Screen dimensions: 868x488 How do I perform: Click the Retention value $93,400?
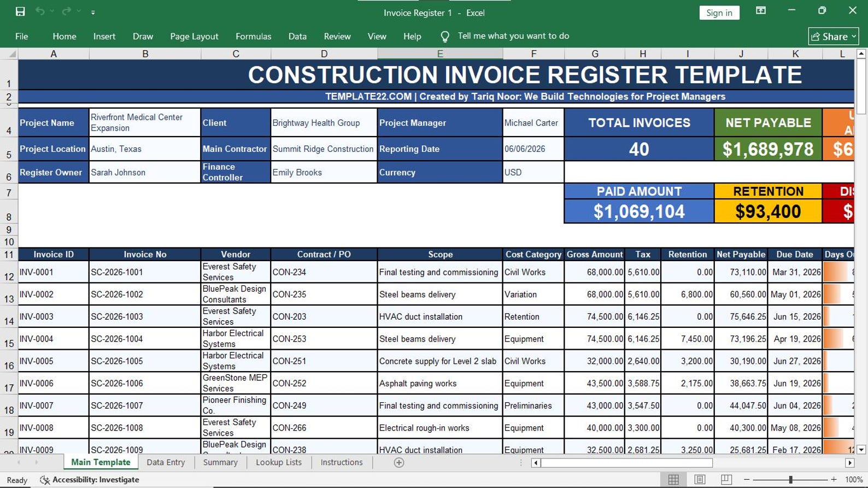coord(768,211)
